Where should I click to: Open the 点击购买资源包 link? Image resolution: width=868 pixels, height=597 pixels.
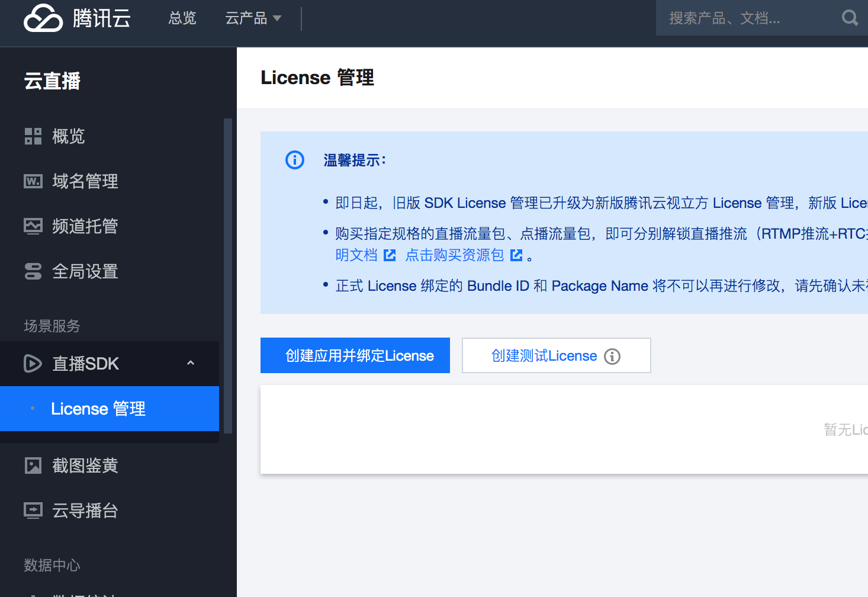(x=455, y=255)
